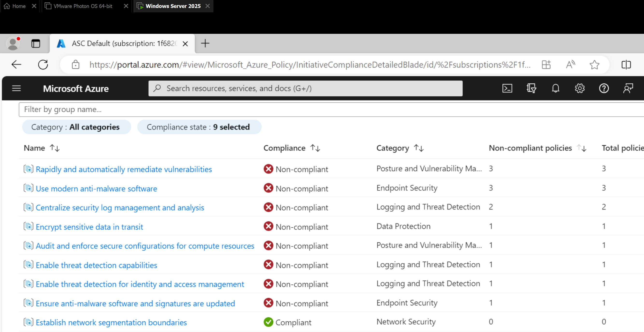
Task: Open the browser apps icon in address bar
Action: (546, 65)
